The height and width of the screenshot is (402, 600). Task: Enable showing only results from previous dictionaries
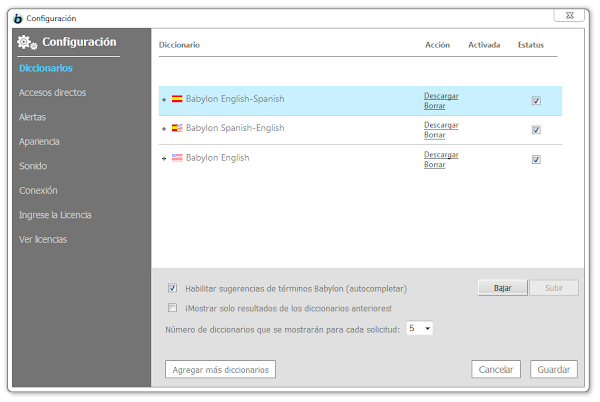[173, 308]
